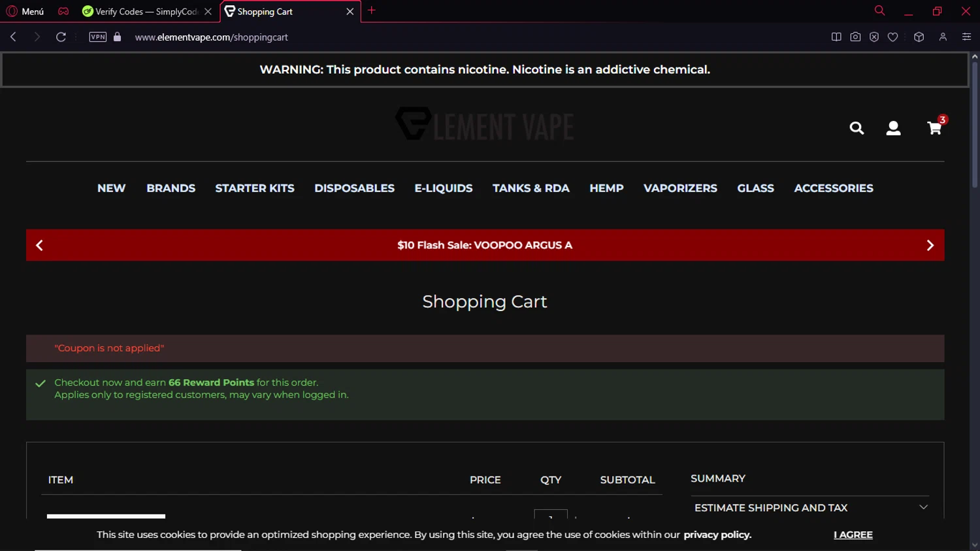
Task: Open the VAPORIZERS menu
Action: (680, 188)
